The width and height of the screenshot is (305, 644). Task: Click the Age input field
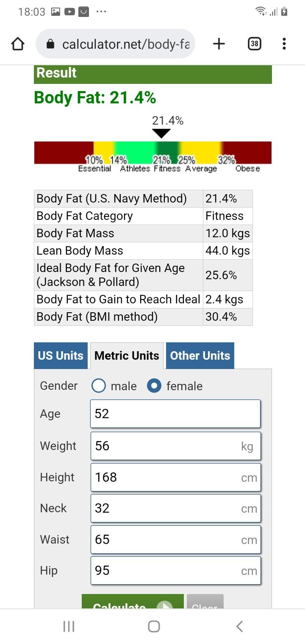tap(175, 414)
